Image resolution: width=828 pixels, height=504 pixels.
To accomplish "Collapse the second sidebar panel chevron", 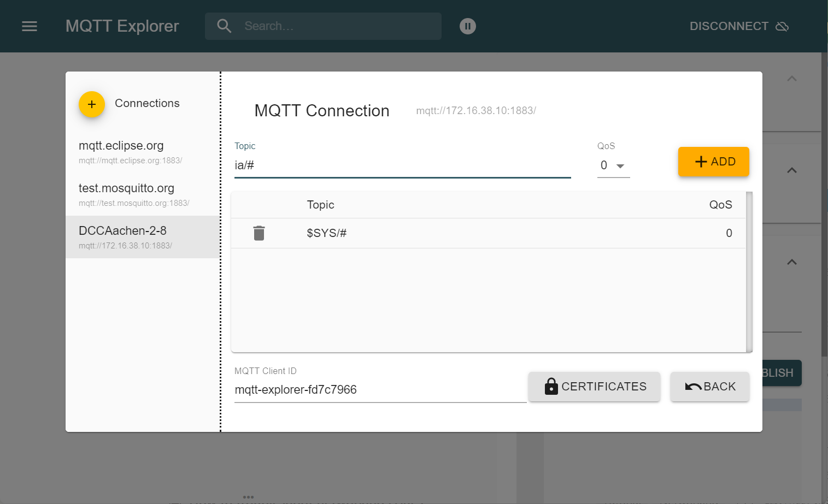I will [x=791, y=170].
